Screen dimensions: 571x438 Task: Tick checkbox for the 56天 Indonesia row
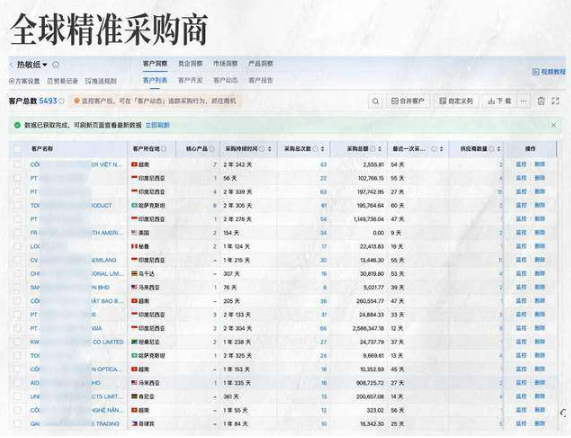[x=17, y=178]
